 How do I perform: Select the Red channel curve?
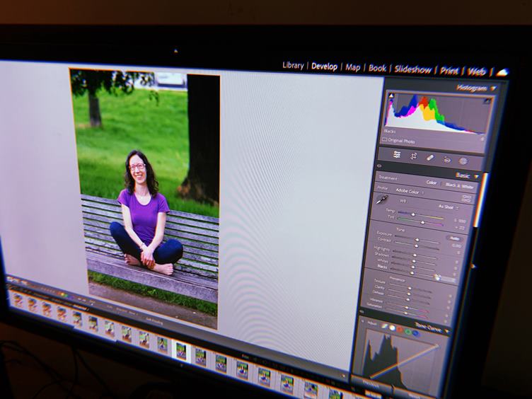tap(400, 330)
